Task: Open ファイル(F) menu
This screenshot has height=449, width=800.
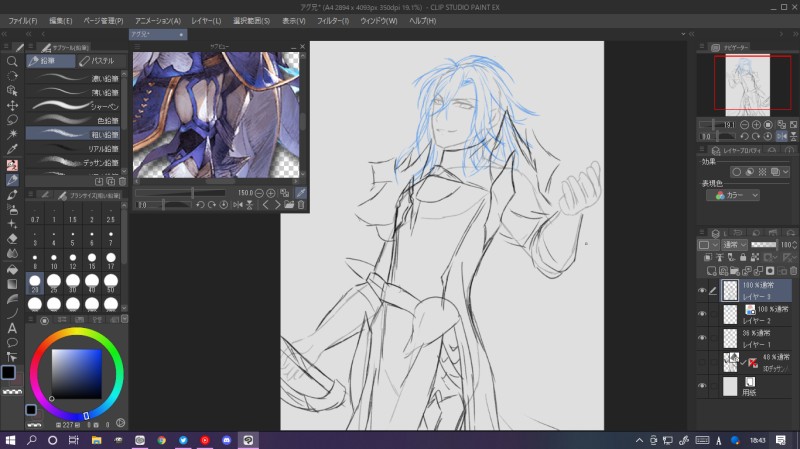Action: [23, 21]
